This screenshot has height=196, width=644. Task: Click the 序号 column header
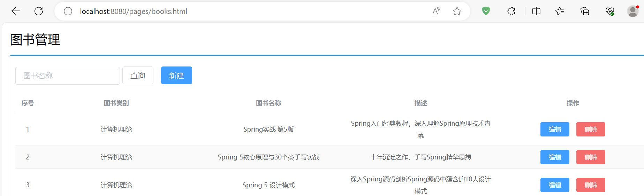point(28,103)
